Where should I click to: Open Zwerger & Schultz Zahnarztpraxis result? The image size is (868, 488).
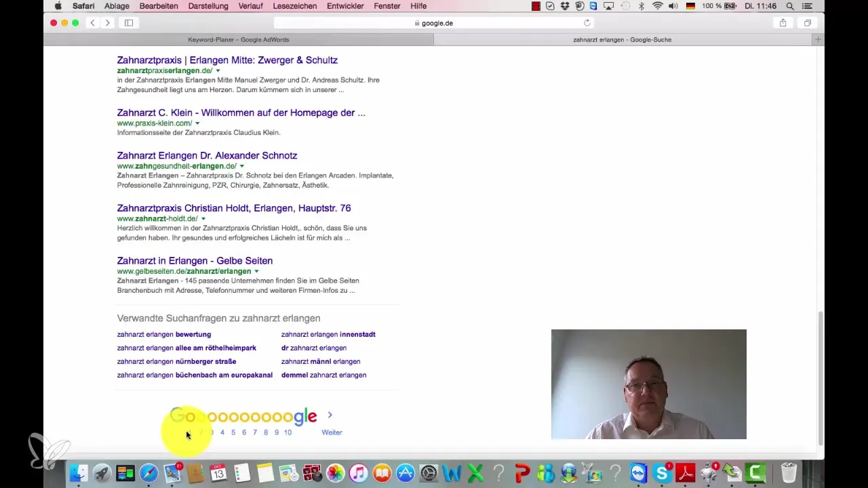point(227,60)
